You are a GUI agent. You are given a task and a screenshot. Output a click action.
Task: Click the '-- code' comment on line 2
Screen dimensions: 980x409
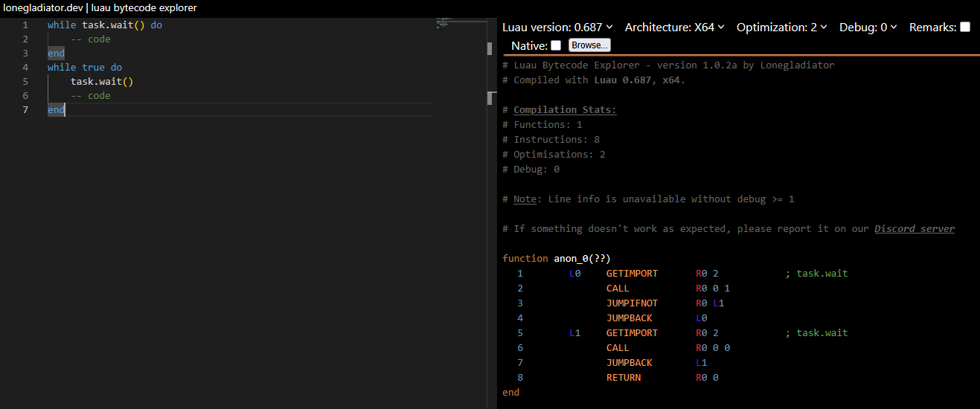click(90, 39)
